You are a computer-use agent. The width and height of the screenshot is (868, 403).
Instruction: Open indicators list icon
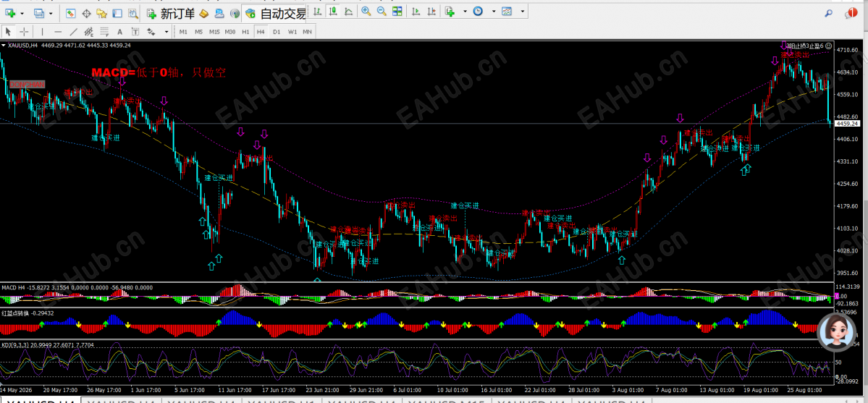[x=450, y=11]
